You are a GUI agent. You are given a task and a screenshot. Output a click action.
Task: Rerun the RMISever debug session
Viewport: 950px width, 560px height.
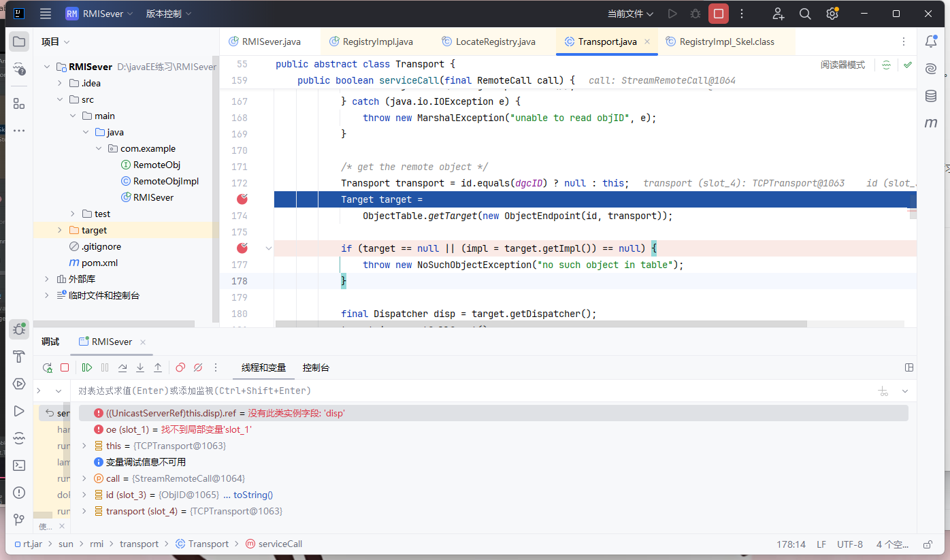pos(48,367)
